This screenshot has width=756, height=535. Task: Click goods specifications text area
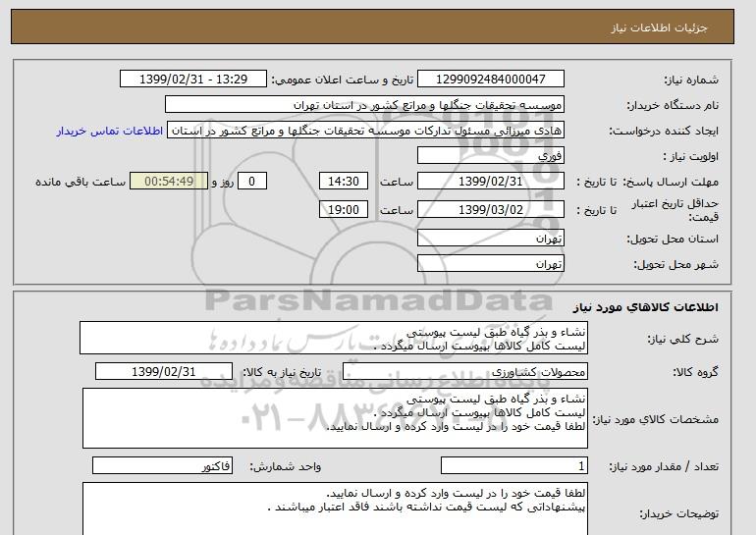[x=335, y=418]
